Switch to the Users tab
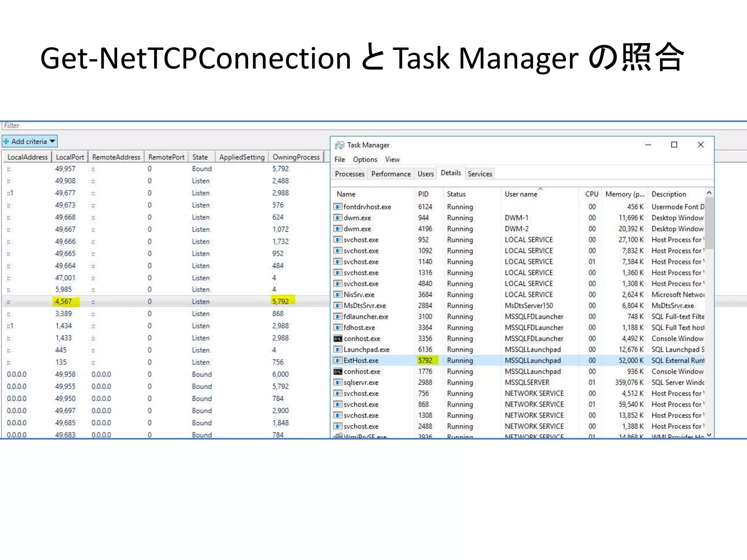 click(x=426, y=174)
